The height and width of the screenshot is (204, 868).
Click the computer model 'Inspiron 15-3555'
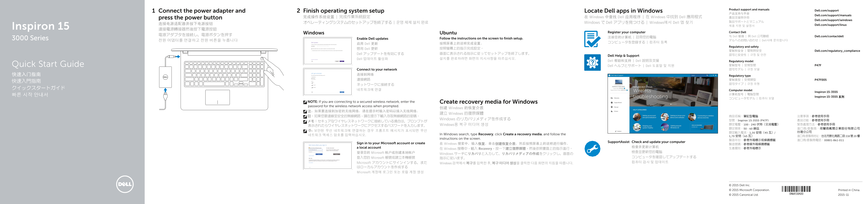pyautogui.click(x=826, y=92)
